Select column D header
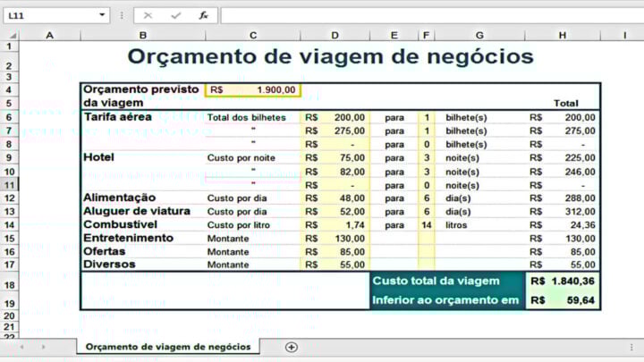The image size is (644, 362). tap(335, 35)
